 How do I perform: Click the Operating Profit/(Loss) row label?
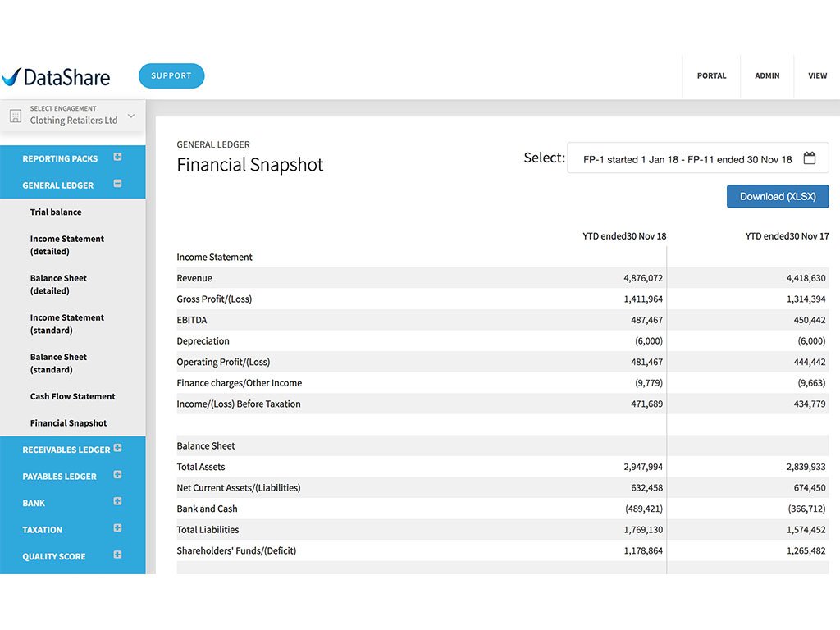pyautogui.click(x=223, y=362)
